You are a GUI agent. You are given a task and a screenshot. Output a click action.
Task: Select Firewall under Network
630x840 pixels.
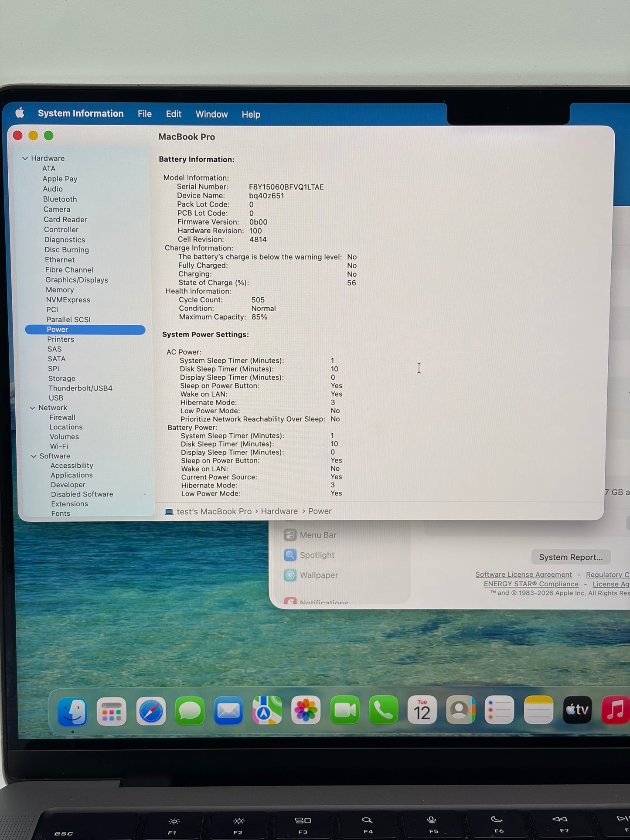point(62,417)
